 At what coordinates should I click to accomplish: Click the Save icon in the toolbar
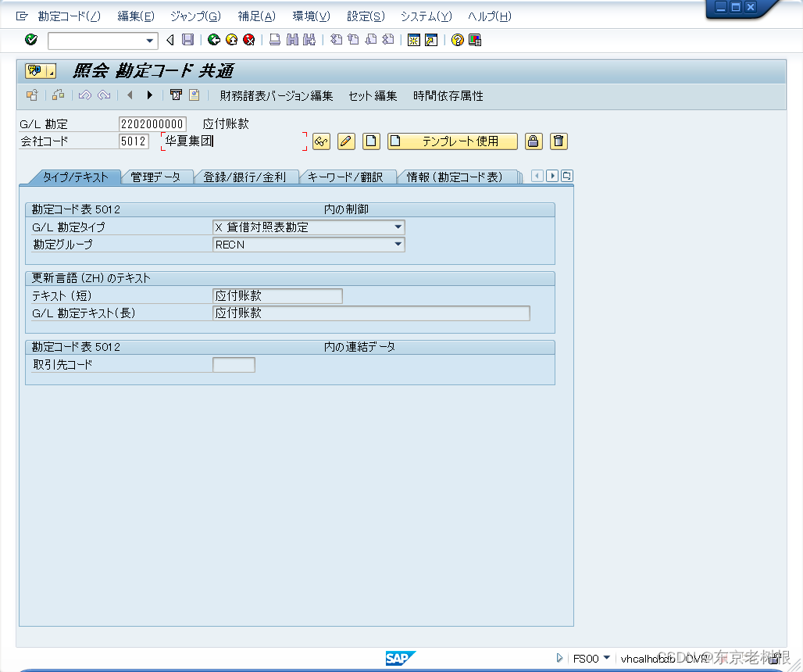187,40
